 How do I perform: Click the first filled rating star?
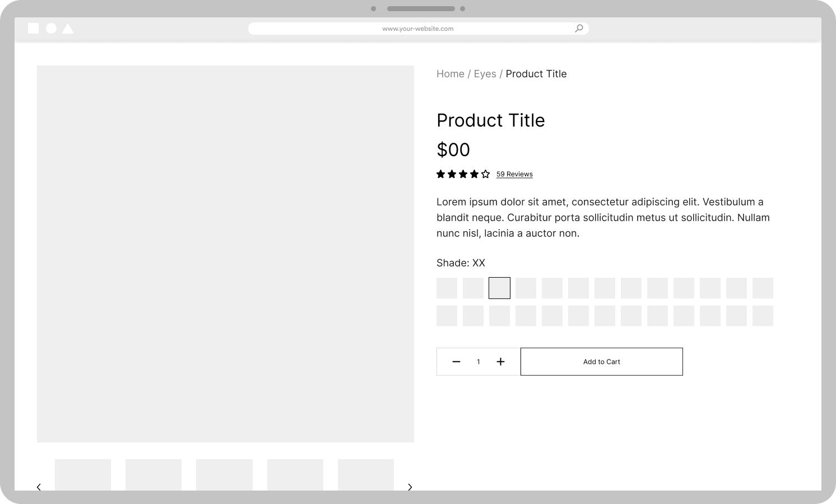[441, 174]
